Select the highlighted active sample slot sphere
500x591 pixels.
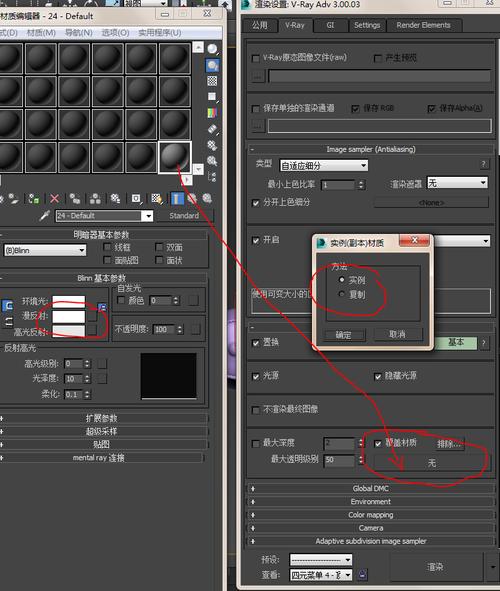(174, 157)
